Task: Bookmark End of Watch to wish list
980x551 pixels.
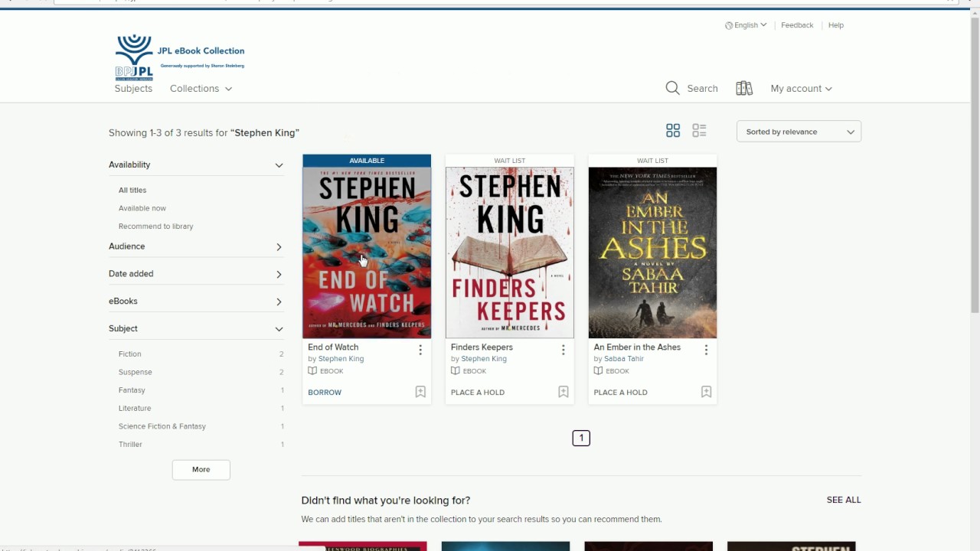Action: [x=420, y=392]
